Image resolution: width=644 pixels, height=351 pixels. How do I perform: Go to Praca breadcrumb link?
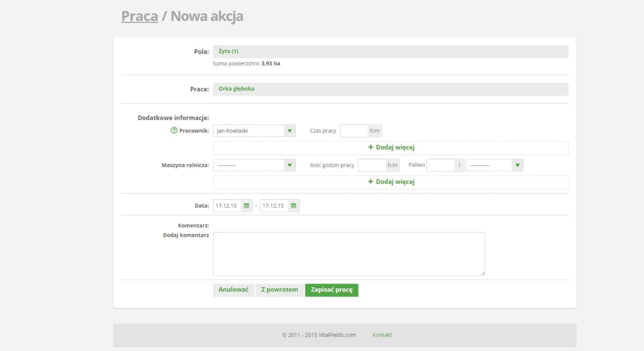point(140,16)
